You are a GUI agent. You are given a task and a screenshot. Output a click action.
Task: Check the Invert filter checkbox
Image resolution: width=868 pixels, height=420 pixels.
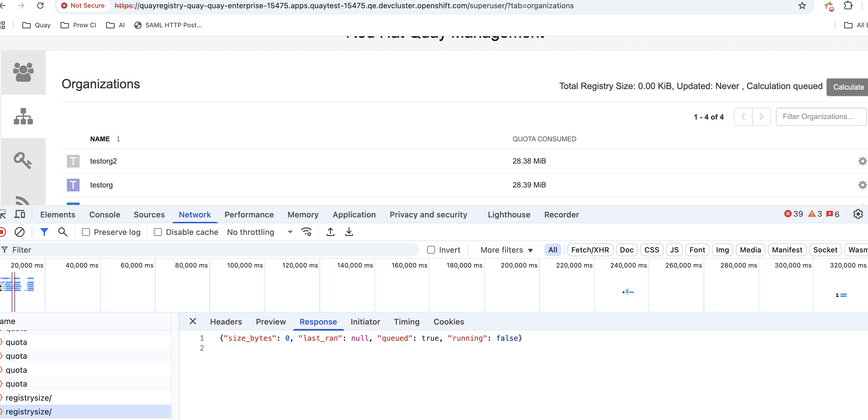[x=431, y=250]
